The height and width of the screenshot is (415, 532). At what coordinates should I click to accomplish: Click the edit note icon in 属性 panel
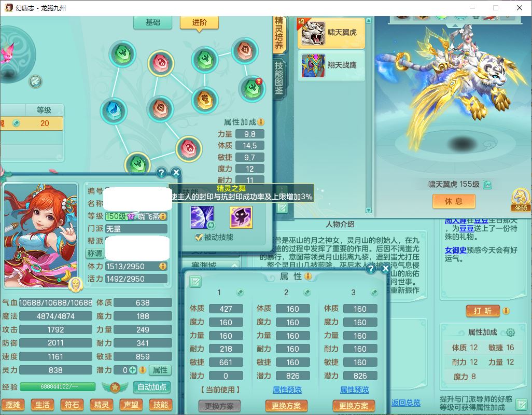tap(195, 282)
